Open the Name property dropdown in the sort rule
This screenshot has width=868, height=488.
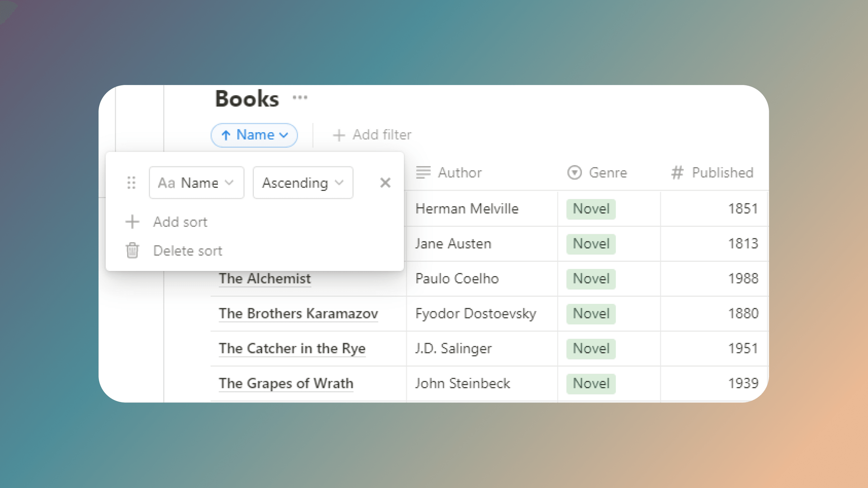(196, 182)
